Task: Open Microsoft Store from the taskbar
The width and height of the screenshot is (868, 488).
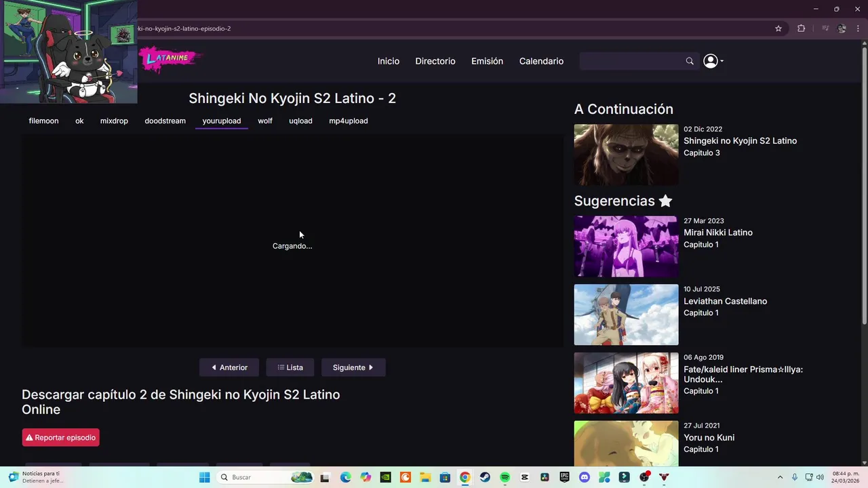Action: click(x=445, y=477)
